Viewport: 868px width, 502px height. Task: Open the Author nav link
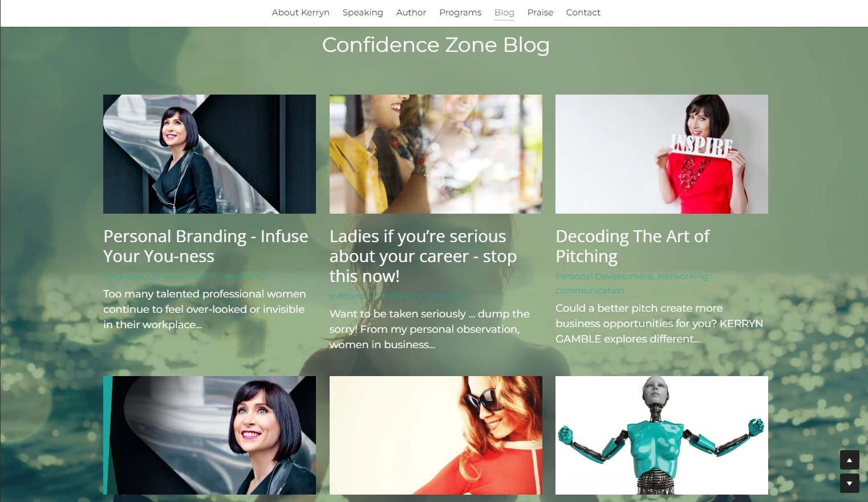(x=411, y=13)
